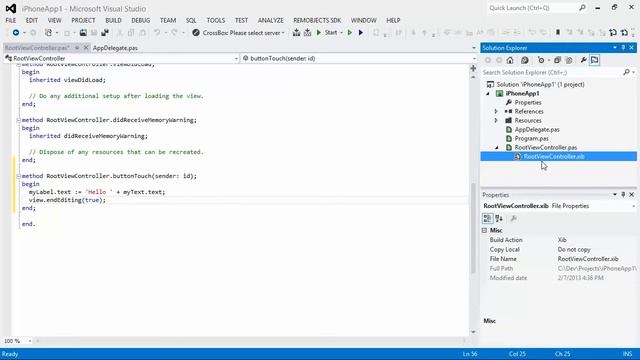The height and width of the screenshot is (360, 640).
Task: Close the RootViewController.pas tab
Action: point(86,48)
